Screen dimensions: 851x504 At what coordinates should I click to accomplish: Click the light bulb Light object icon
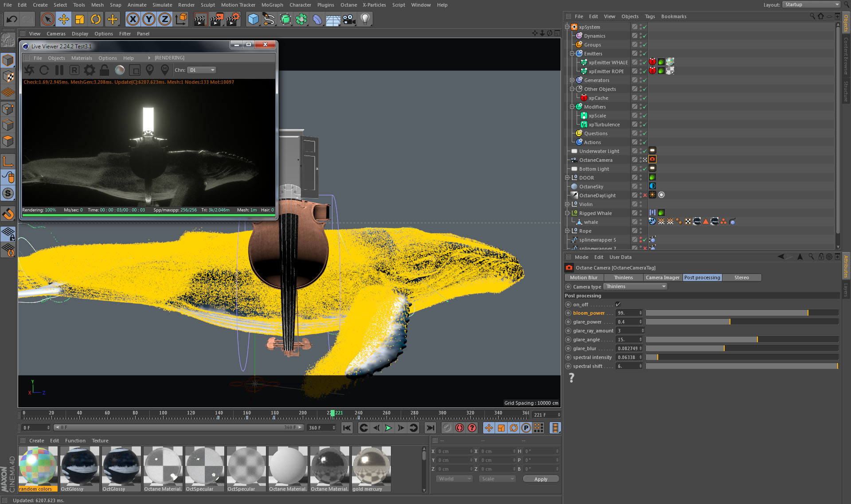click(x=365, y=19)
